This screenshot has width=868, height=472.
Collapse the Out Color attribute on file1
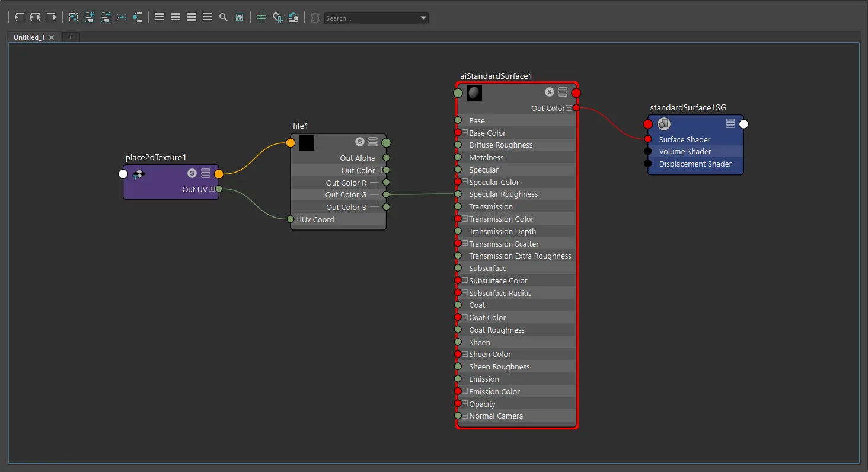(x=379, y=170)
